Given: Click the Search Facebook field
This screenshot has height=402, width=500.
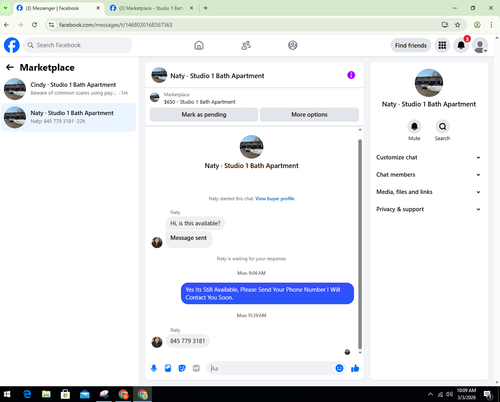Looking at the screenshot, I should tap(78, 45).
